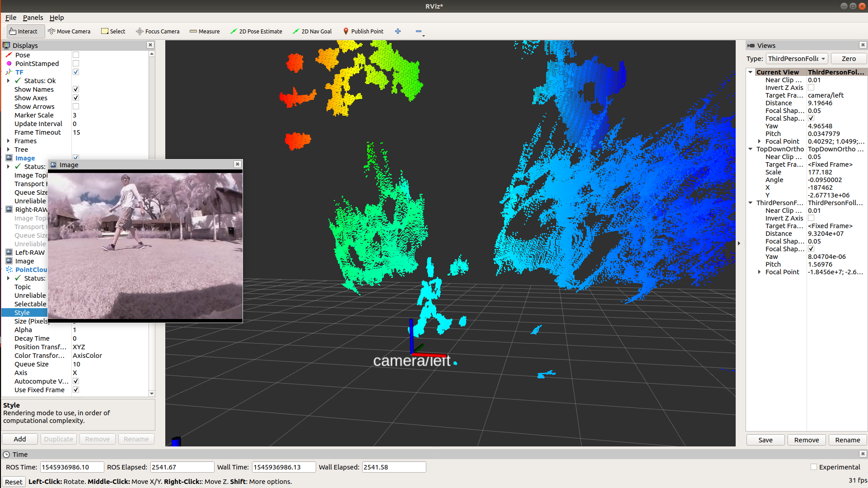The image size is (868, 488).
Task: Click the Add display button
Action: click(x=20, y=438)
